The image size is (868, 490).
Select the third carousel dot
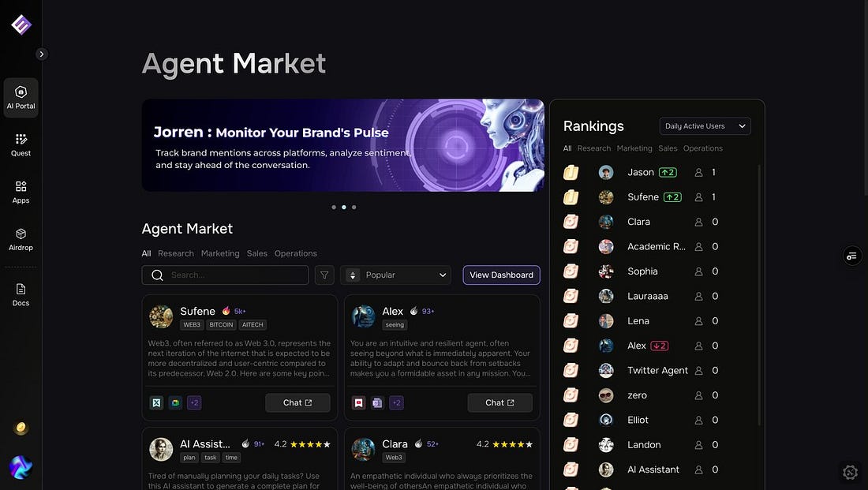point(354,208)
